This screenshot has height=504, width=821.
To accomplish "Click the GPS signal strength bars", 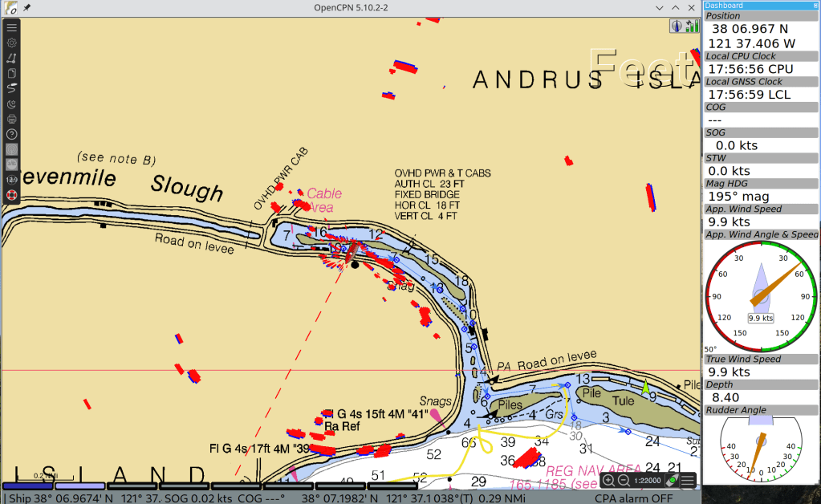I will click(691, 26).
